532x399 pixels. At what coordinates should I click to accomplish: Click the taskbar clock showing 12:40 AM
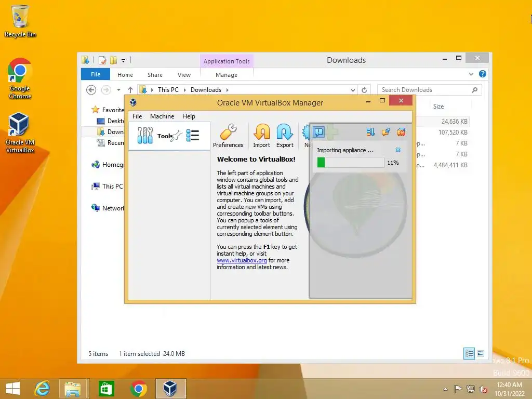pos(509,389)
